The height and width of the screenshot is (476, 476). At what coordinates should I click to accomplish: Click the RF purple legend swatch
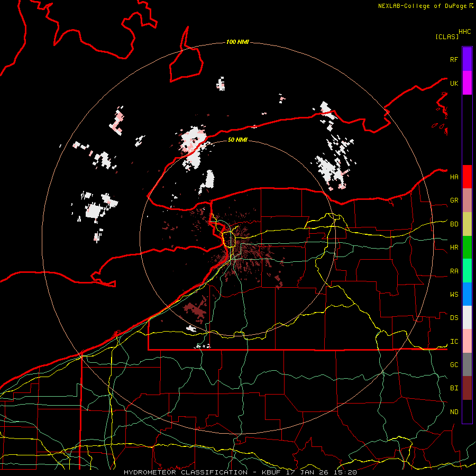point(467,59)
